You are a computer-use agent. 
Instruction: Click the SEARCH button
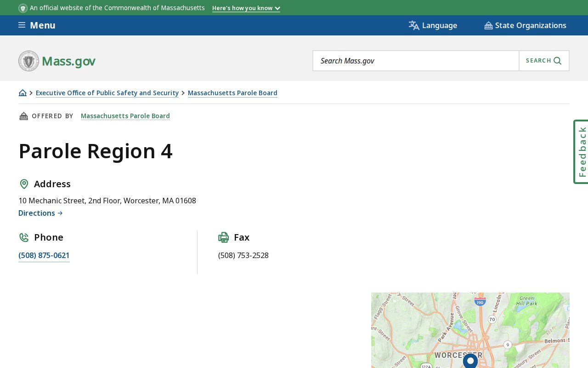coord(544,61)
